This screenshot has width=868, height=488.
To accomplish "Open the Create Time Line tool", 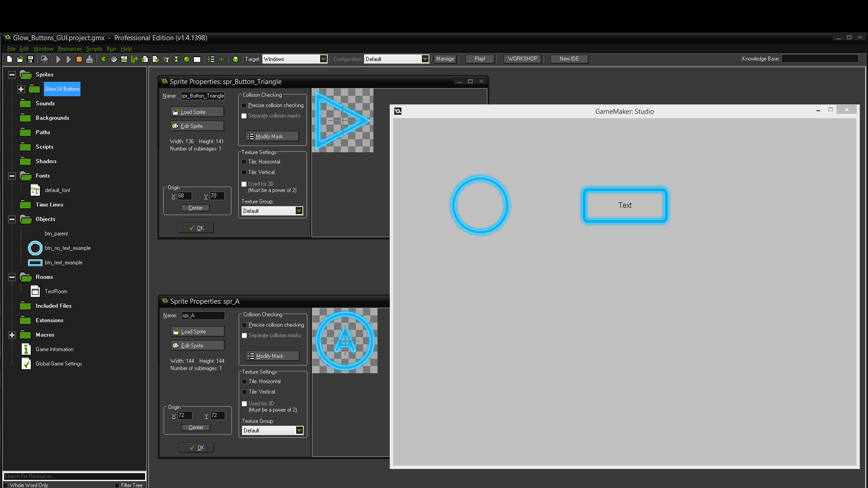I will [x=176, y=59].
